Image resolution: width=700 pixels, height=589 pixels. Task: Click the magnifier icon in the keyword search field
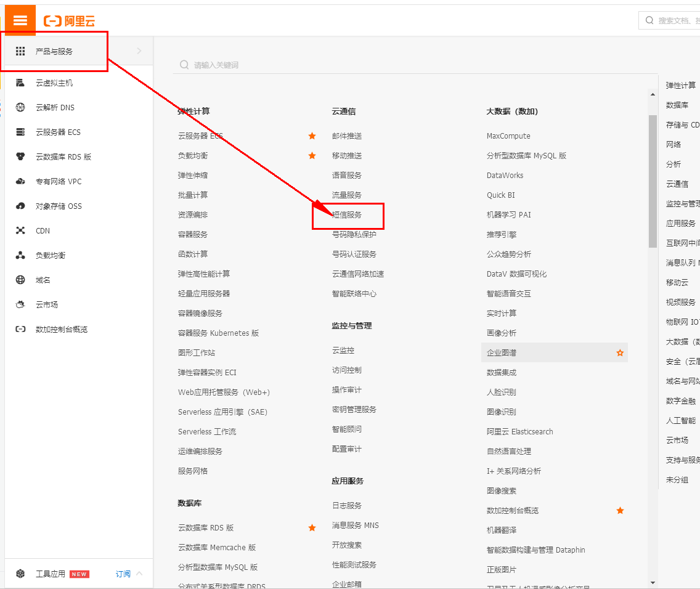click(x=184, y=65)
